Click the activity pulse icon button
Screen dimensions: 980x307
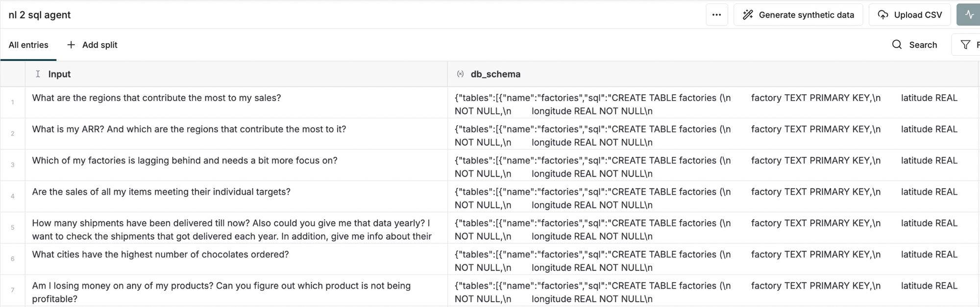coord(969,15)
